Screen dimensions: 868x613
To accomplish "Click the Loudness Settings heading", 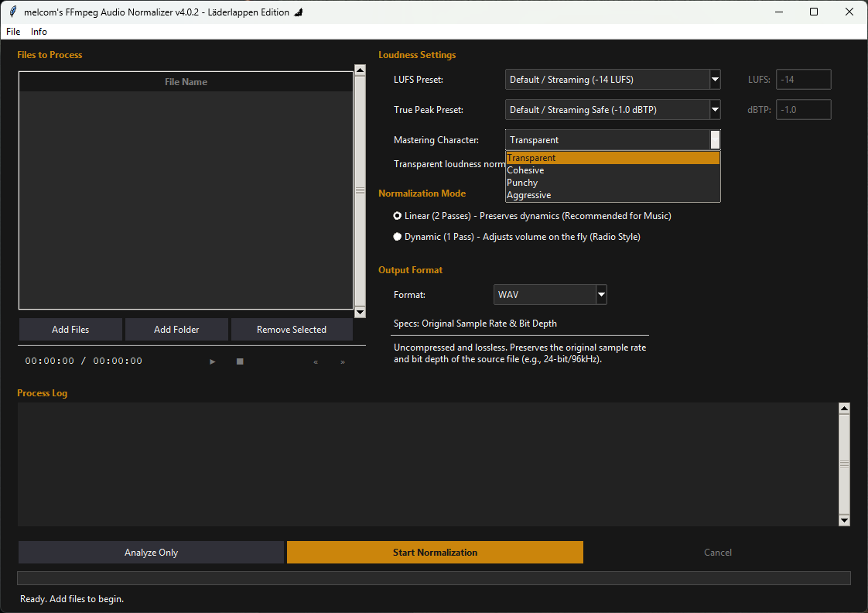I will click(x=417, y=55).
